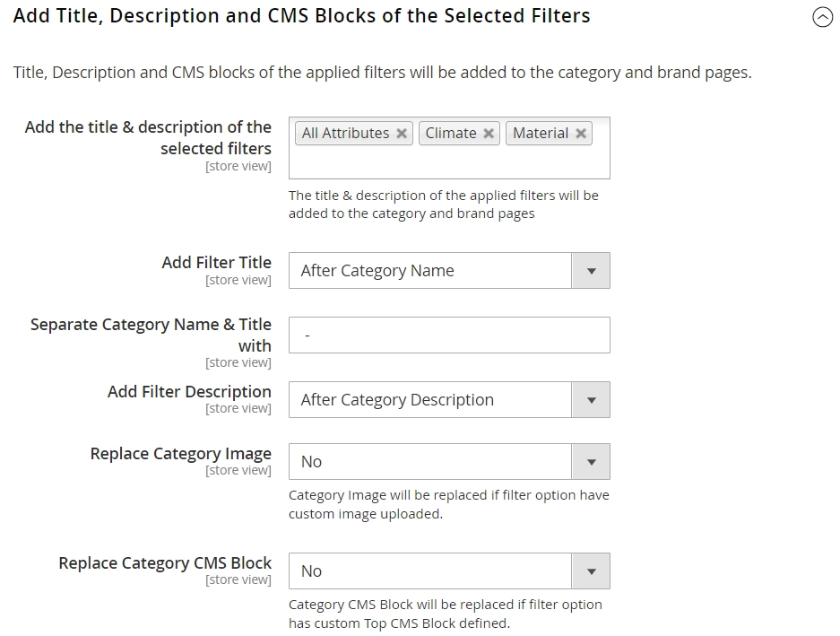Select the After Category Description option field
840x636 pixels.
(430, 400)
